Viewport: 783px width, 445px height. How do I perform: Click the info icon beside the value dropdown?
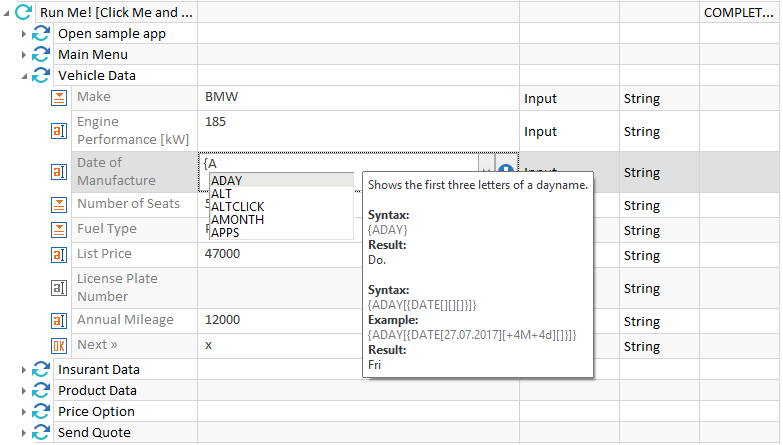coord(506,172)
